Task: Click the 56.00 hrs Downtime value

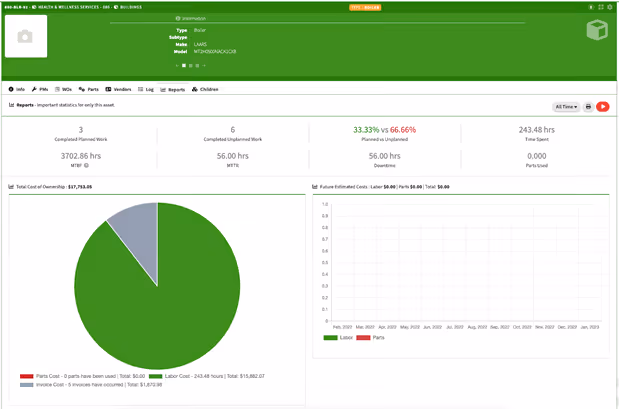Action: (385, 156)
